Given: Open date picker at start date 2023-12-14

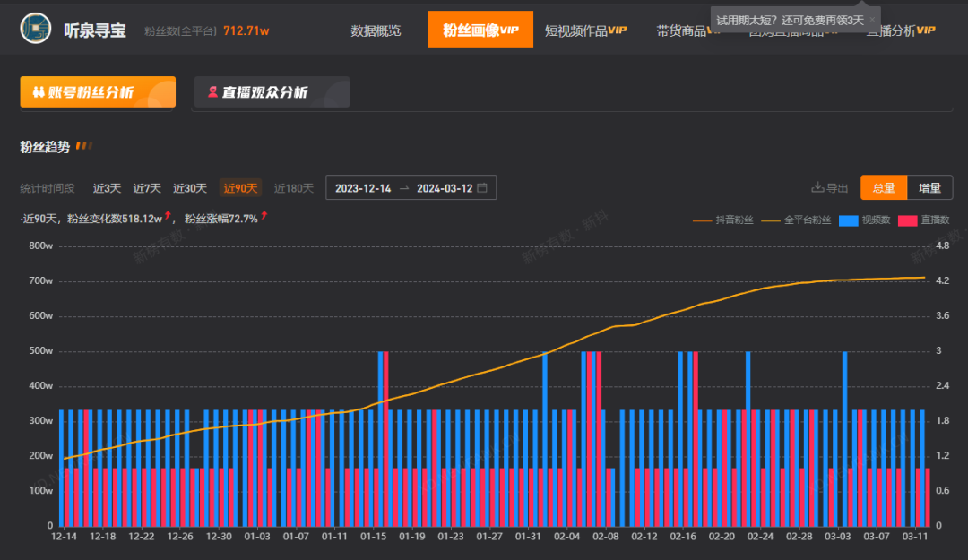Looking at the screenshot, I should (363, 188).
